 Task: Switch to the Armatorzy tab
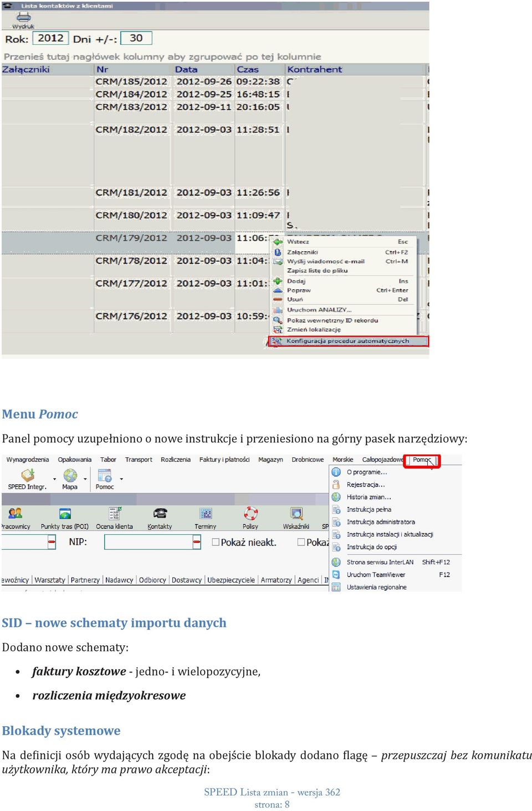(276, 580)
